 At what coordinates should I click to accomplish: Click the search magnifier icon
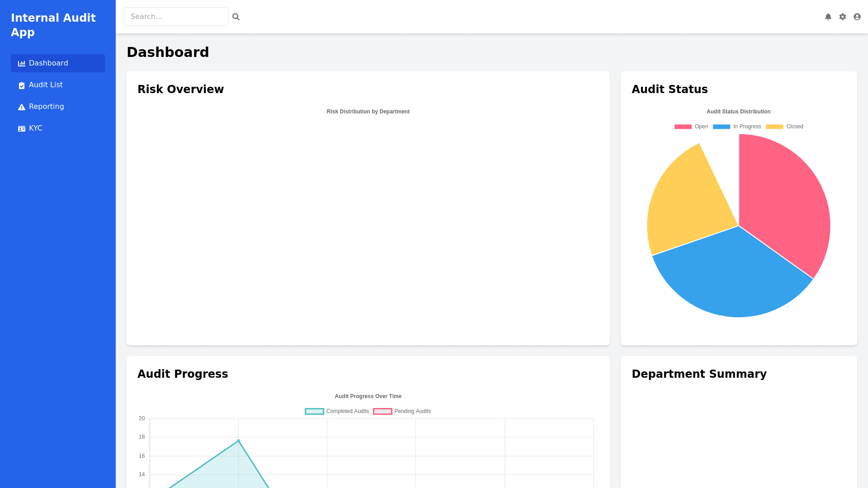point(236,17)
